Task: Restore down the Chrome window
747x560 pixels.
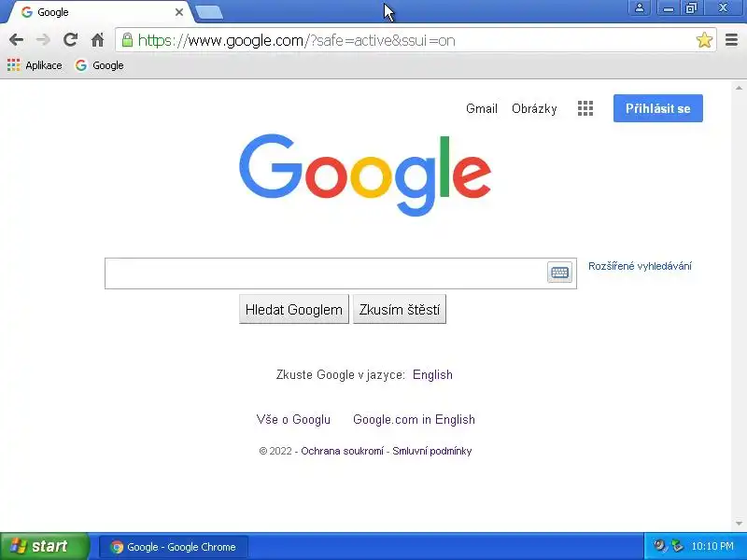Action: point(692,8)
